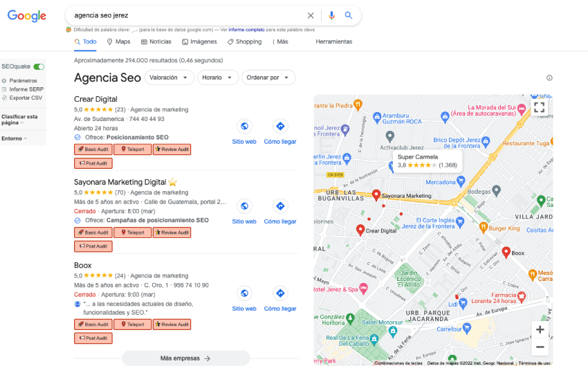This screenshot has width=588, height=375.
Task: Open the Google logo homepage
Action: (x=26, y=16)
